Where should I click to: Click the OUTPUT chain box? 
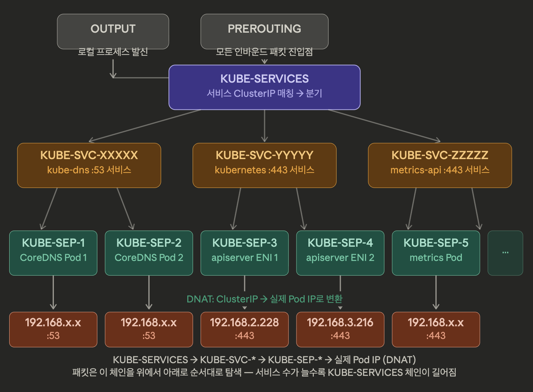click(x=113, y=32)
